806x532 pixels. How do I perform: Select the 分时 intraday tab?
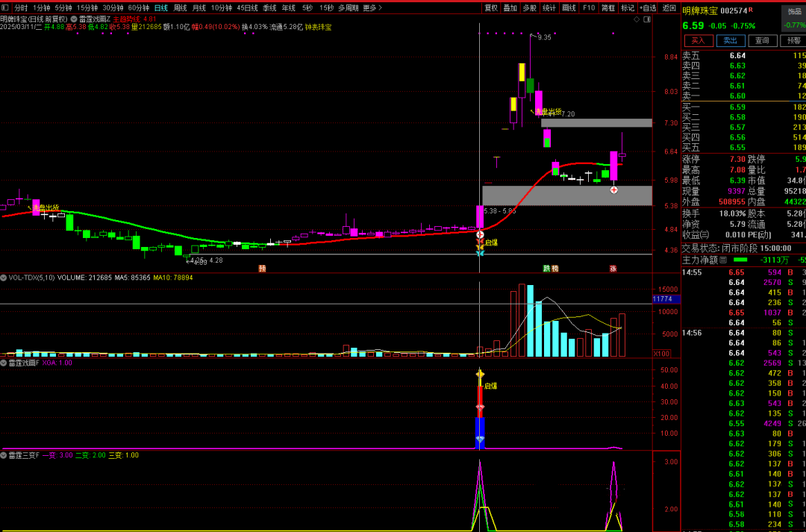tap(21, 7)
